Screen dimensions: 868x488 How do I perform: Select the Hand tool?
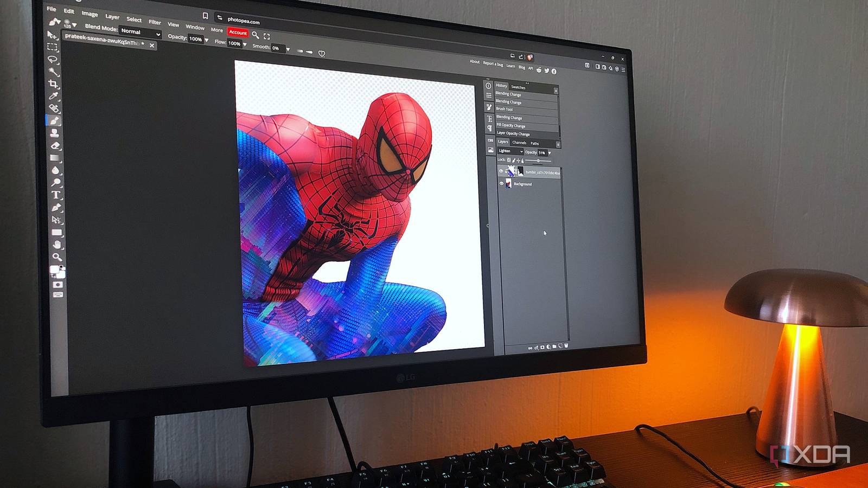coord(56,244)
